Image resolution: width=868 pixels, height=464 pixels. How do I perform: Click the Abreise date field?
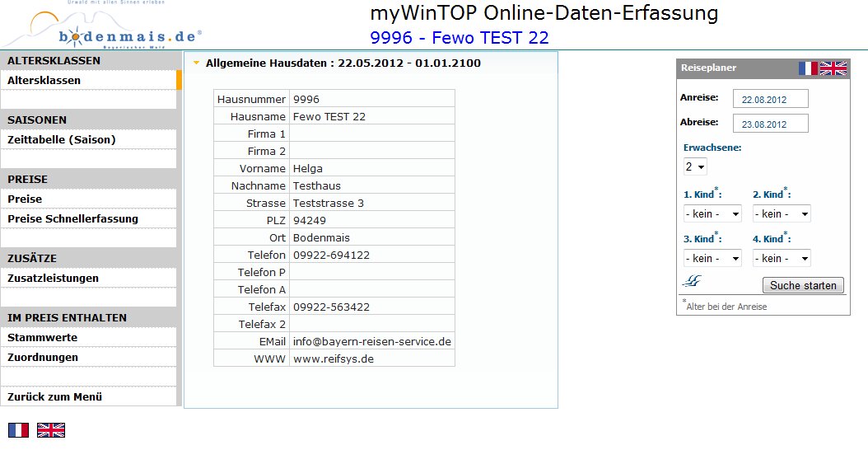click(771, 124)
